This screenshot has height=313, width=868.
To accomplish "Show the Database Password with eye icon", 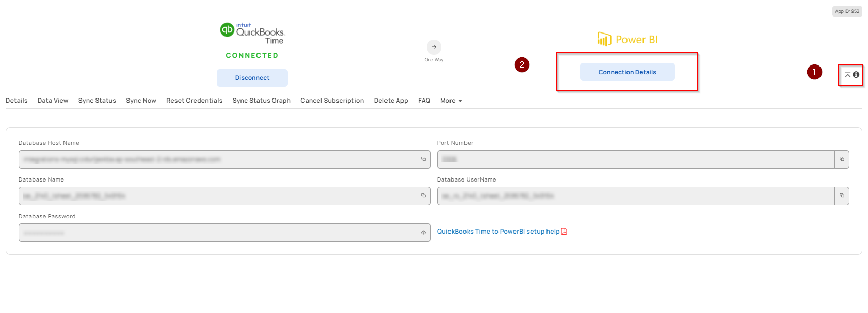I will (423, 233).
